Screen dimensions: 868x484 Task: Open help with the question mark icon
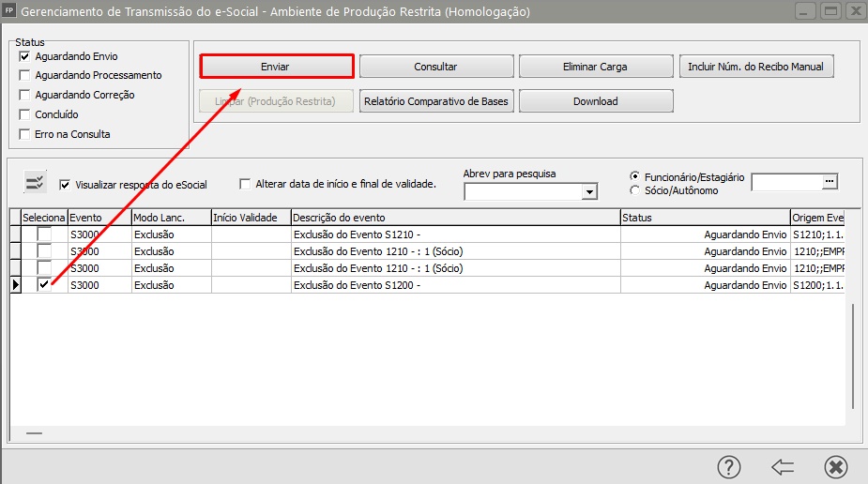point(729,466)
